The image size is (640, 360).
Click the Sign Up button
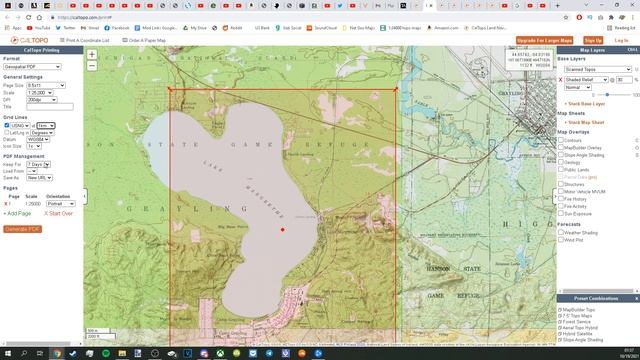pos(593,40)
